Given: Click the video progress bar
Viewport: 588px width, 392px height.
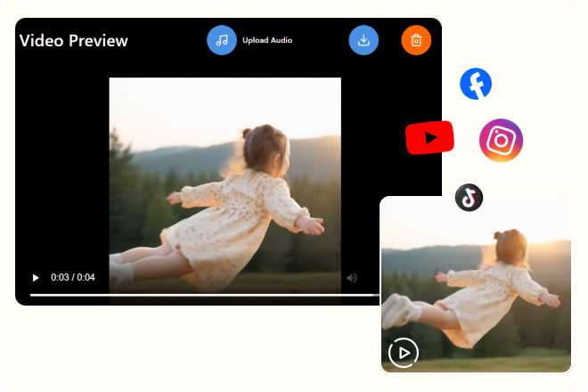Looking at the screenshot, I should click(x=204, y=295).
